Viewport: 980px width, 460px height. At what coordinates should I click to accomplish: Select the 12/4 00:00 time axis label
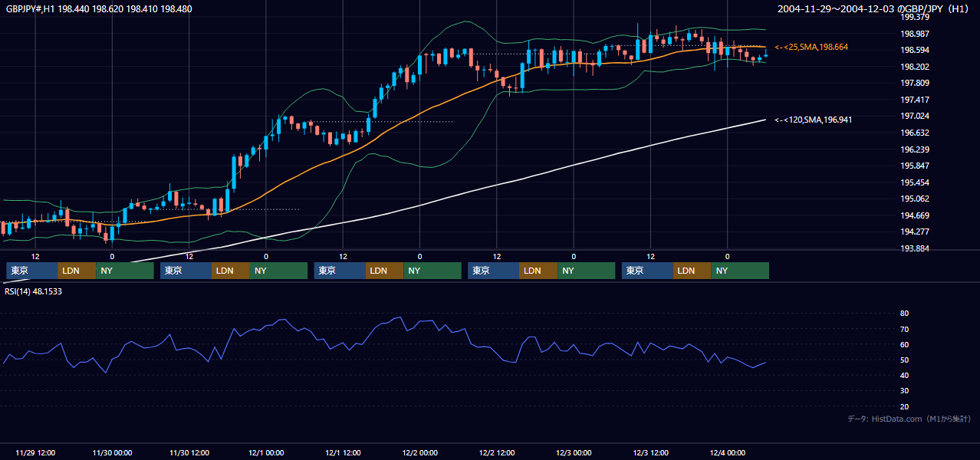coord(727,452)
